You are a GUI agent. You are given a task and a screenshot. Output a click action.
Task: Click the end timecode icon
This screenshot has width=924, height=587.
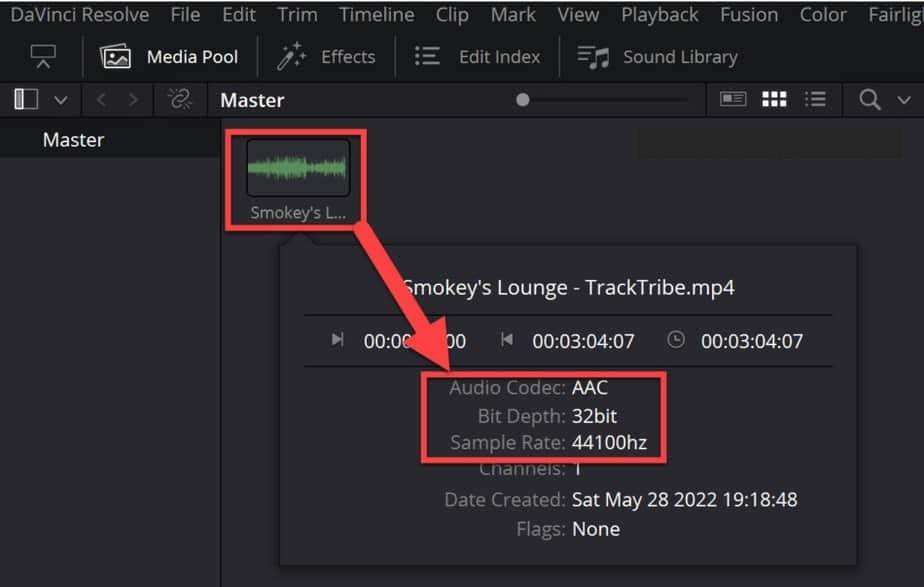point(506,339)
